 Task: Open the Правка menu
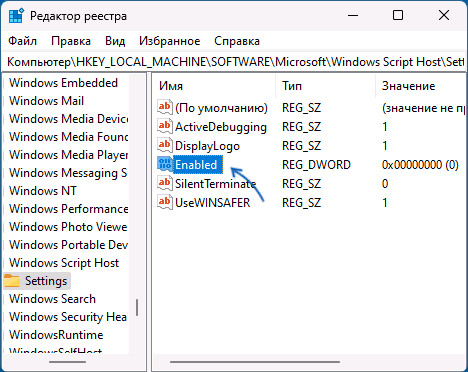coord(71,41)
